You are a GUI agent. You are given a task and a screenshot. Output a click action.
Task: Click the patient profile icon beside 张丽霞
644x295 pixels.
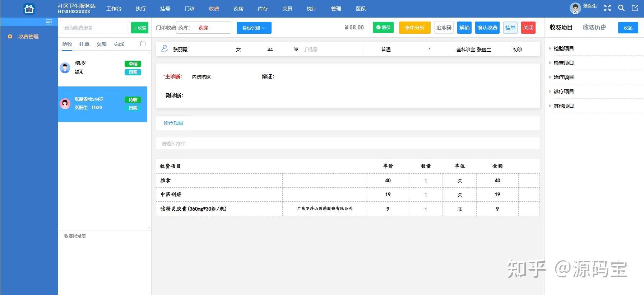click(165, 49)
